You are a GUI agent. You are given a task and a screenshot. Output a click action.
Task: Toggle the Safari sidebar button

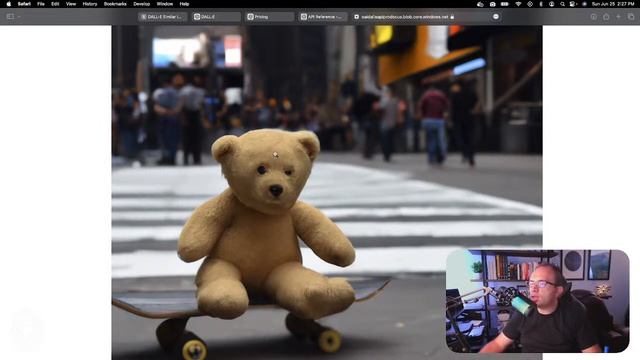10,17
